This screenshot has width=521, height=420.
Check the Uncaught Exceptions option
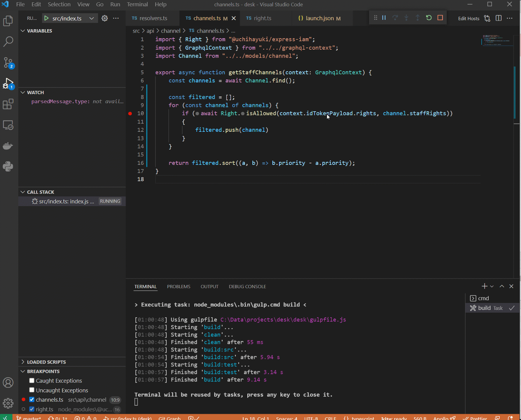(x=31, y=390)
